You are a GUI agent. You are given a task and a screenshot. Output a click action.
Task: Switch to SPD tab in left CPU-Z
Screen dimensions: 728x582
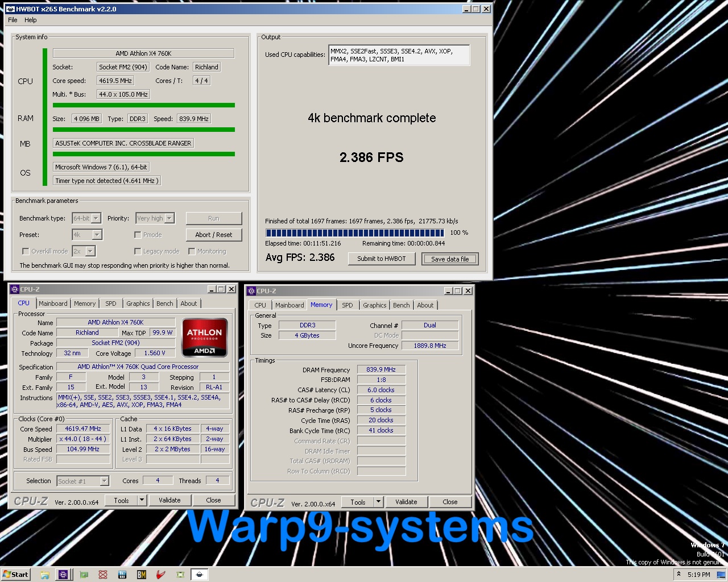111,304
